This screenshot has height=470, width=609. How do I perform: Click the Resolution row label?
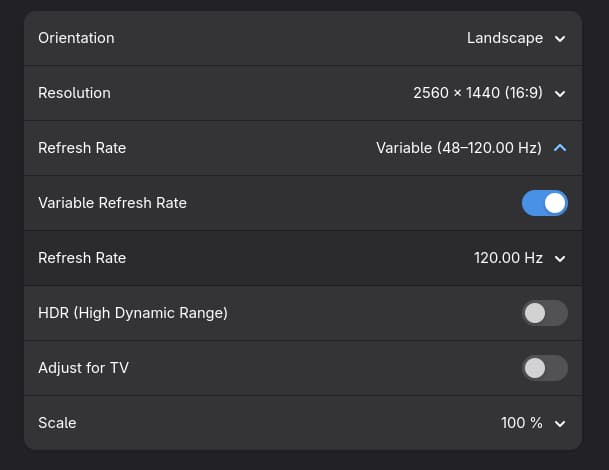(x=74, y=94)
